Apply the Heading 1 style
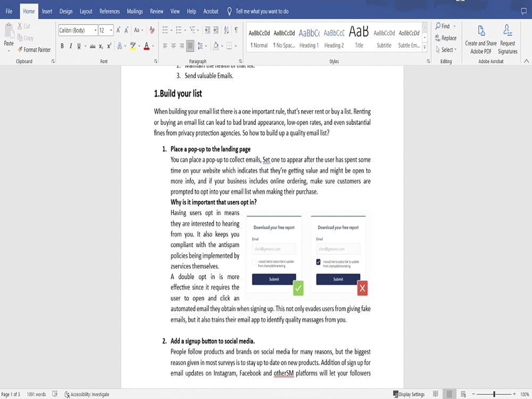Screen dimensions: 532x399 pos(309,38)
